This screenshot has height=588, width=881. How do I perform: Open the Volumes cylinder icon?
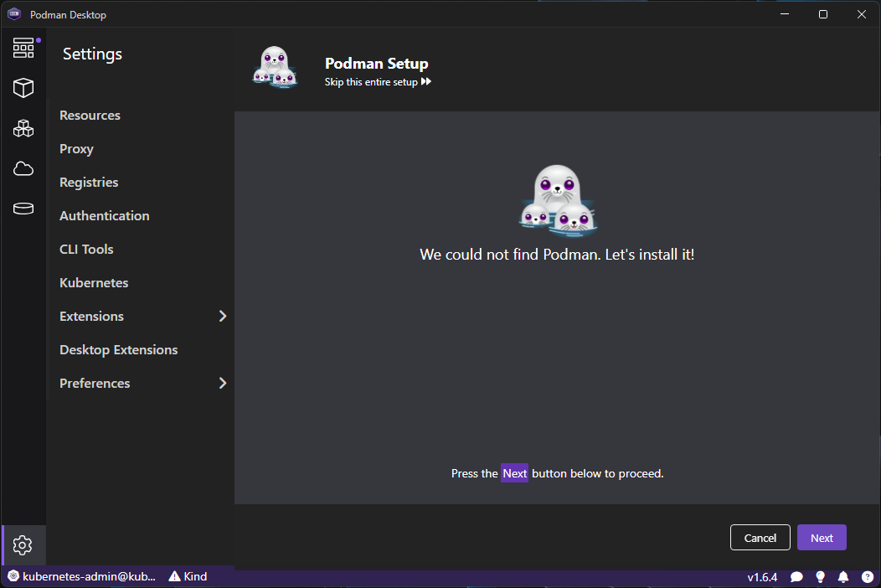[23, 209]
